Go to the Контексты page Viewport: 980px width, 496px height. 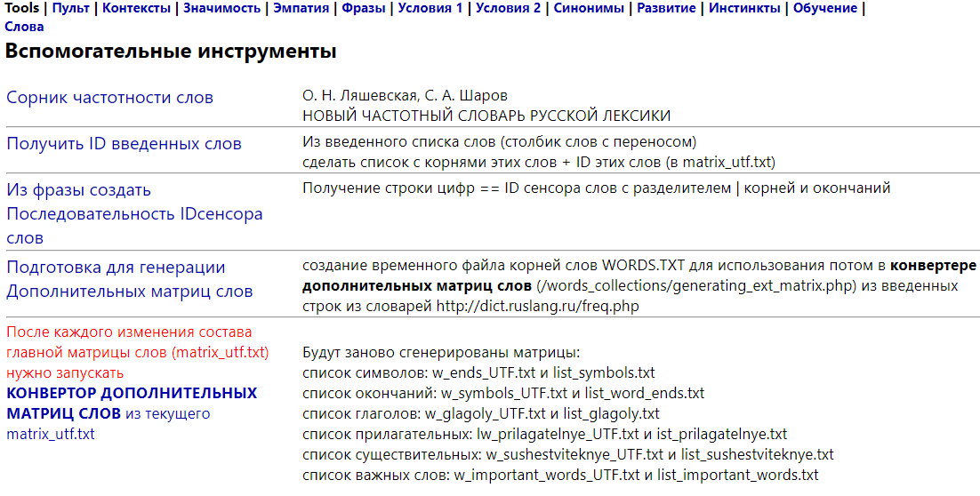[x=135, y=8]
